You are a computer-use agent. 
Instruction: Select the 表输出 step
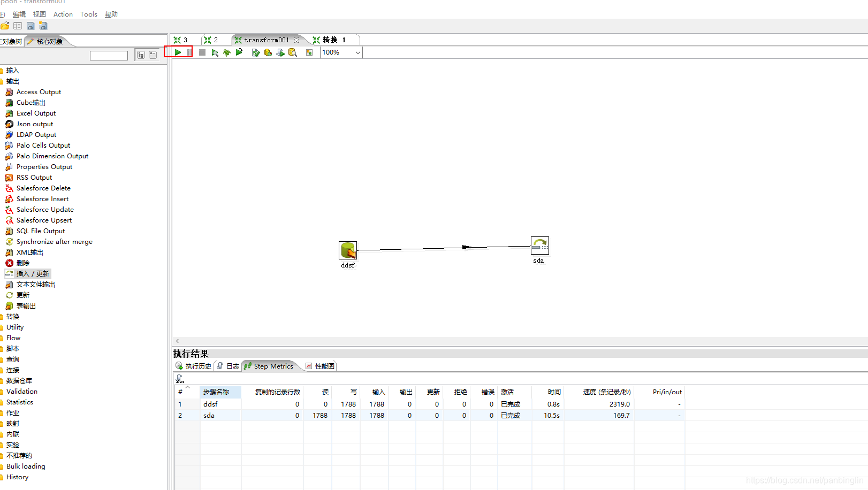tap(26, 306)
